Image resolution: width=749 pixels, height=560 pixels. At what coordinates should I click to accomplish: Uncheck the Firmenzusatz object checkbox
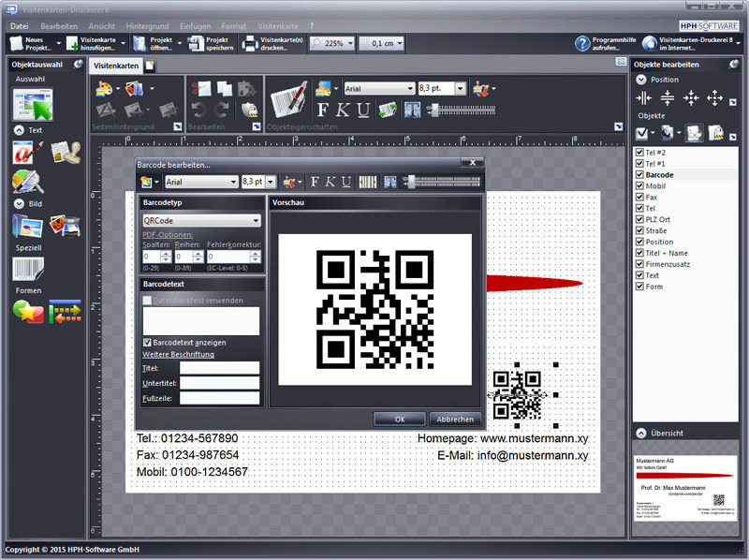[x=639, y=264]
